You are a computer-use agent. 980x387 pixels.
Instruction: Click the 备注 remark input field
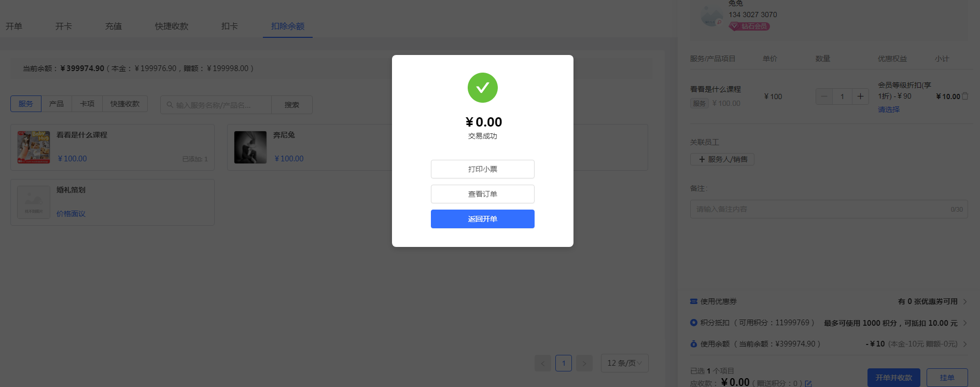pos(829,209)
